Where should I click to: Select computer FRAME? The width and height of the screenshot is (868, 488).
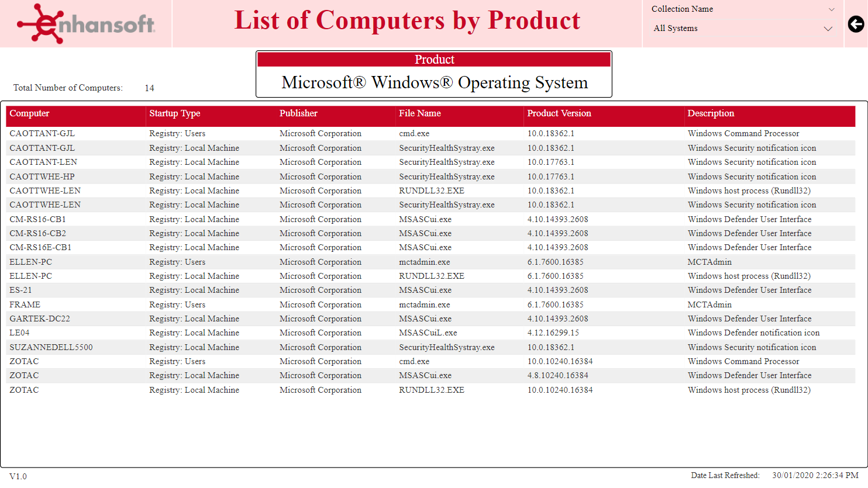(25, 304)
